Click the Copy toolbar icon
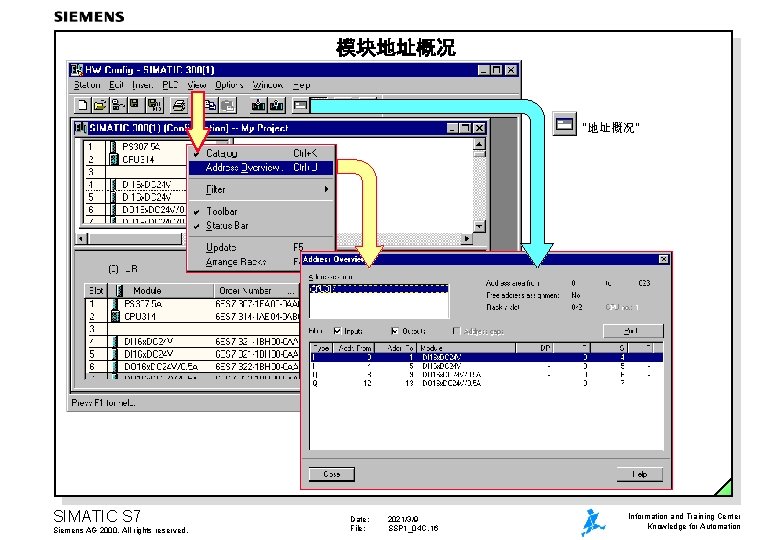 click(210, 105)
